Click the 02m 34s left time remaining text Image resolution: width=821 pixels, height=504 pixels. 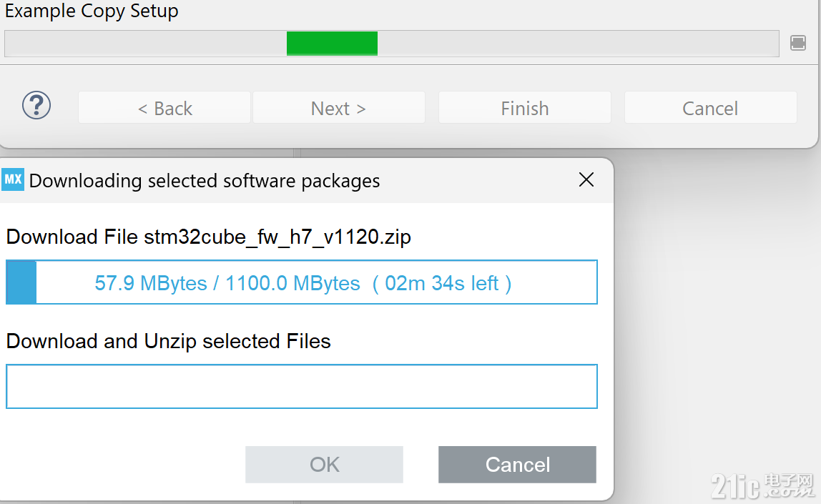tap(442, 283)
